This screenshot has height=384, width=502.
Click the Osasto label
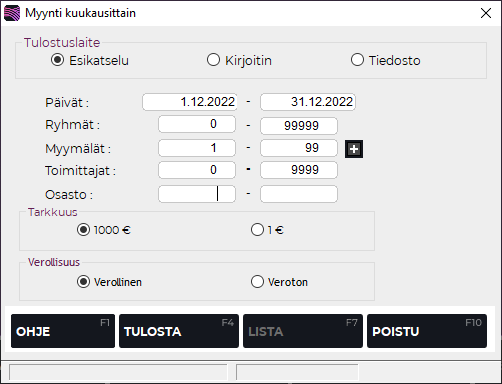coord(69,195)
